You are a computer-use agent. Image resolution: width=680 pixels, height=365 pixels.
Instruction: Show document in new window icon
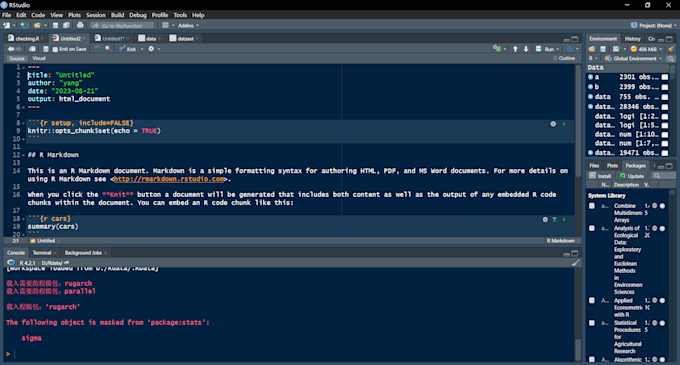pyautogui.click(x=32, y=49)
